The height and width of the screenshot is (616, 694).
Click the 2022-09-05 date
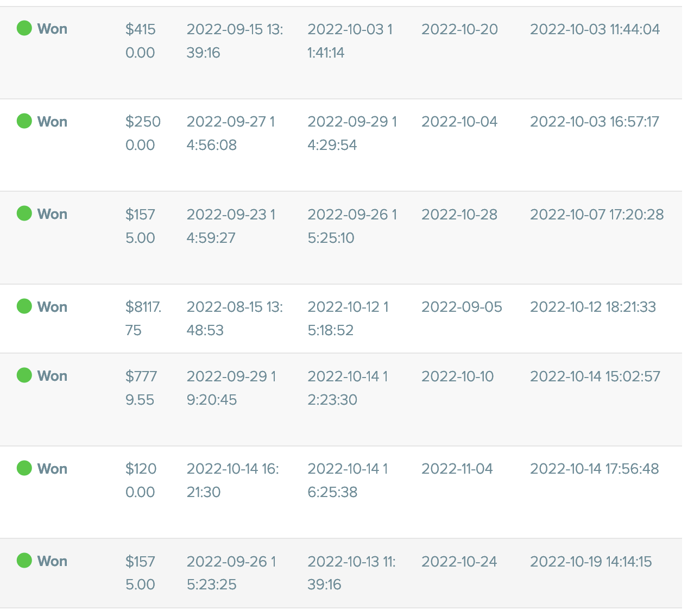462,307
